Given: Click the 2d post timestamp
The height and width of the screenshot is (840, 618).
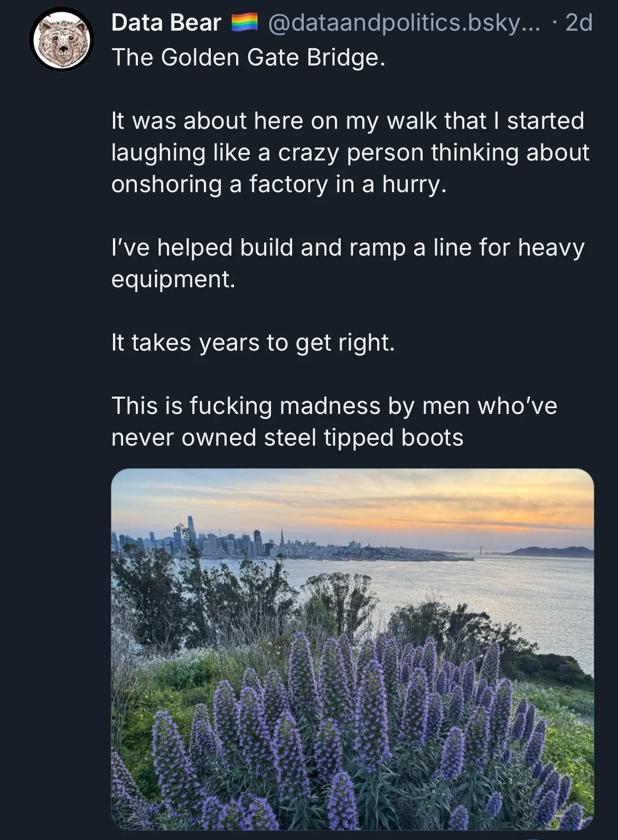Looking at the screenshot, I should click(x=578, y=23).
